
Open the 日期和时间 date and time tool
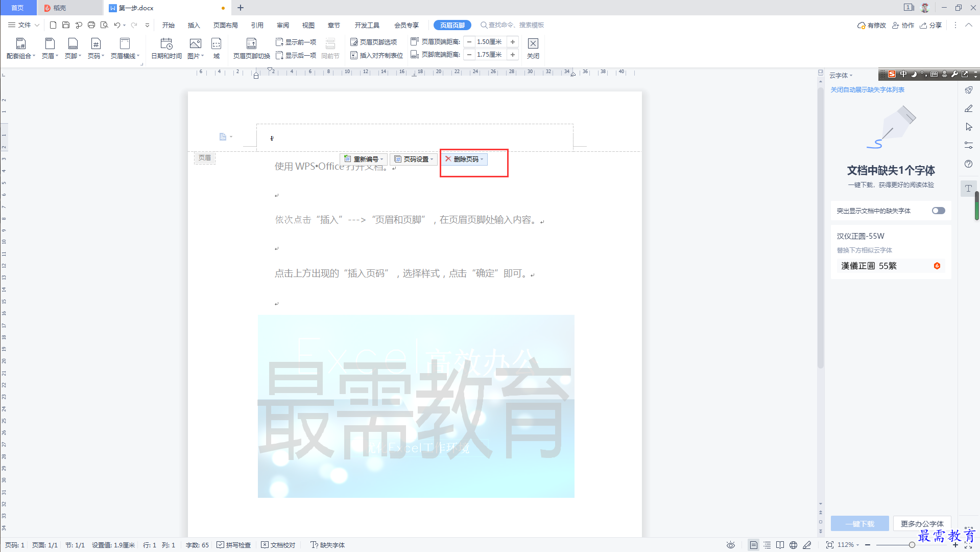click(x=166, y=49)
